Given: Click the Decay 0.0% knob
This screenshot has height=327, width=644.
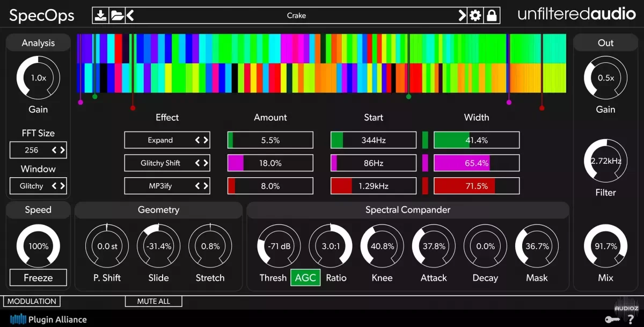Looking at the screenshot, I should [485, 246].
